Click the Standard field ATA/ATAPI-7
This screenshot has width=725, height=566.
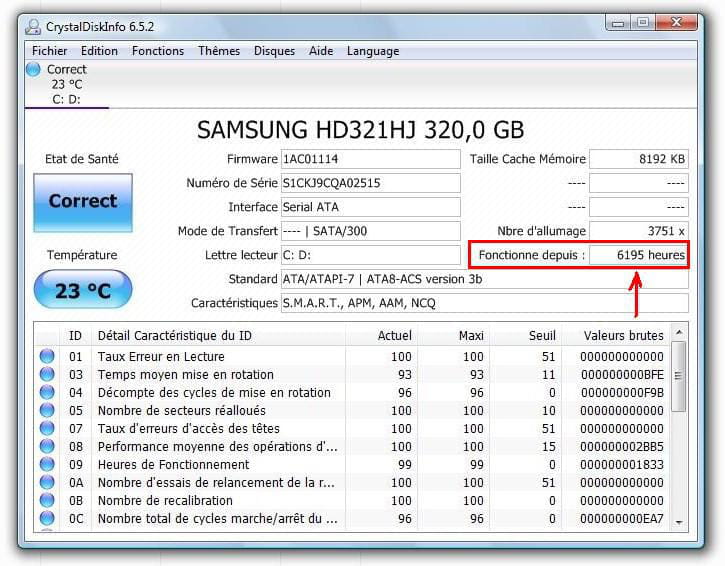[x=485, y=279]
